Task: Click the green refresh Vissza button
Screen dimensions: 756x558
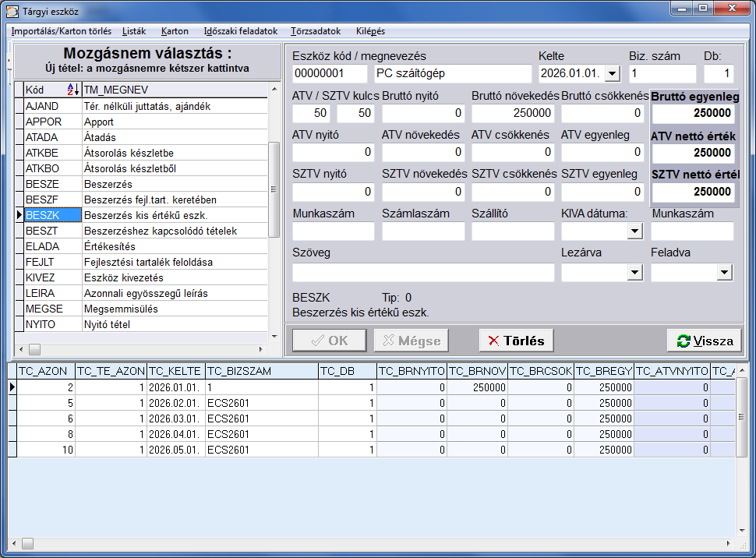Action: [x=704, y=341]
